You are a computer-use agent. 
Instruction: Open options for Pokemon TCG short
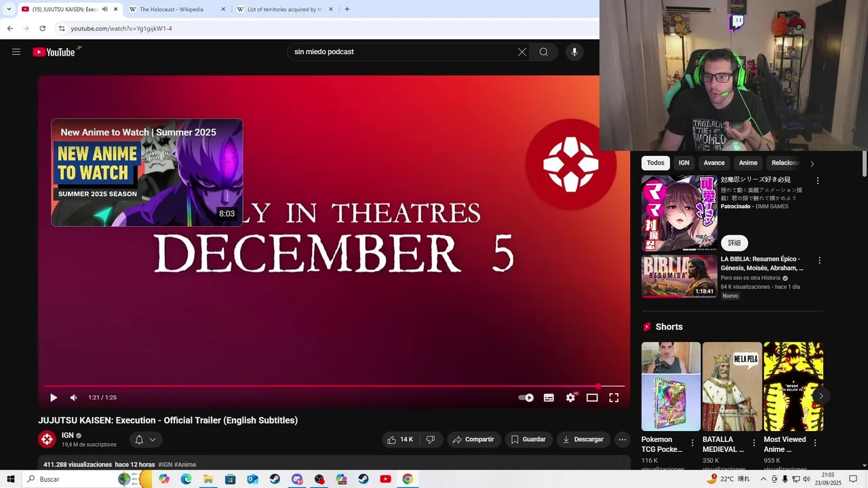[x=692, y=443]
